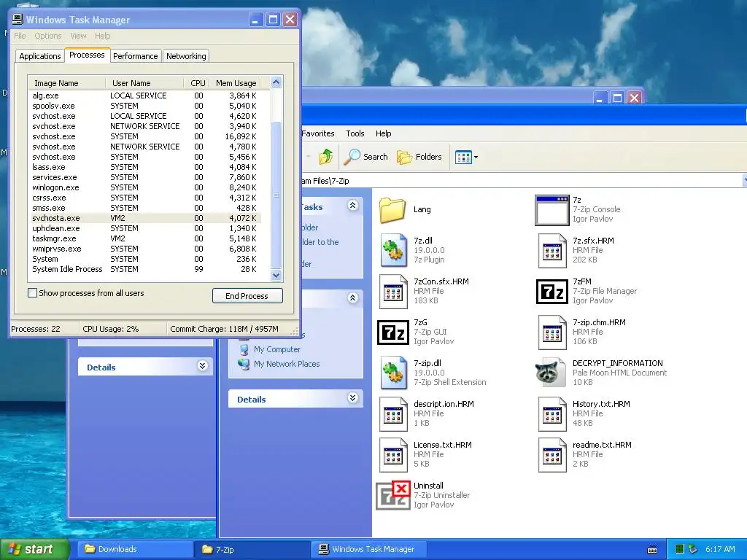Select the System Idle Process row
747x560 pixels.
click(x=145, y=270)
